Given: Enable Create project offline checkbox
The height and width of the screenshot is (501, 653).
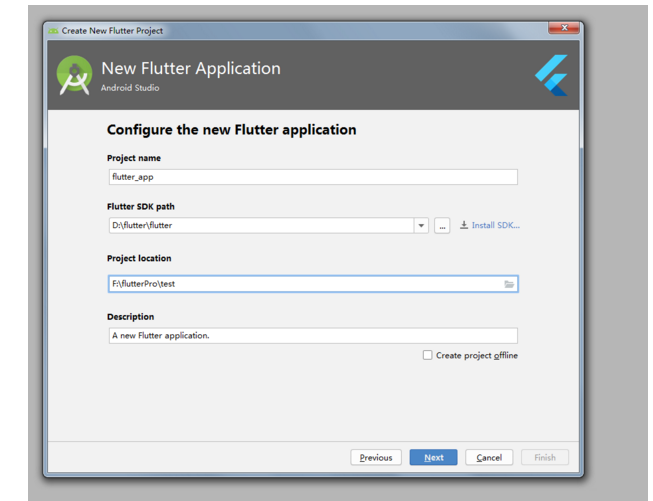Looking at the screenshot, I should 427,355.
